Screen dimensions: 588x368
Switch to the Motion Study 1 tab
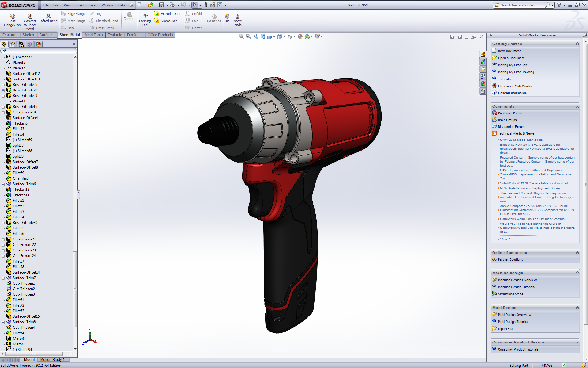pyautogui.click(x=53, y=359)
